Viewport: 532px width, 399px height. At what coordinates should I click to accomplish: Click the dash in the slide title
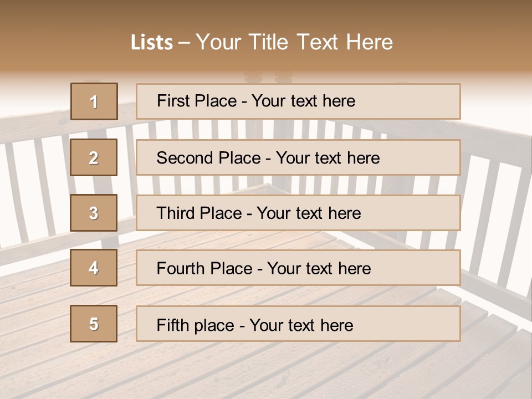pos(185,43)
